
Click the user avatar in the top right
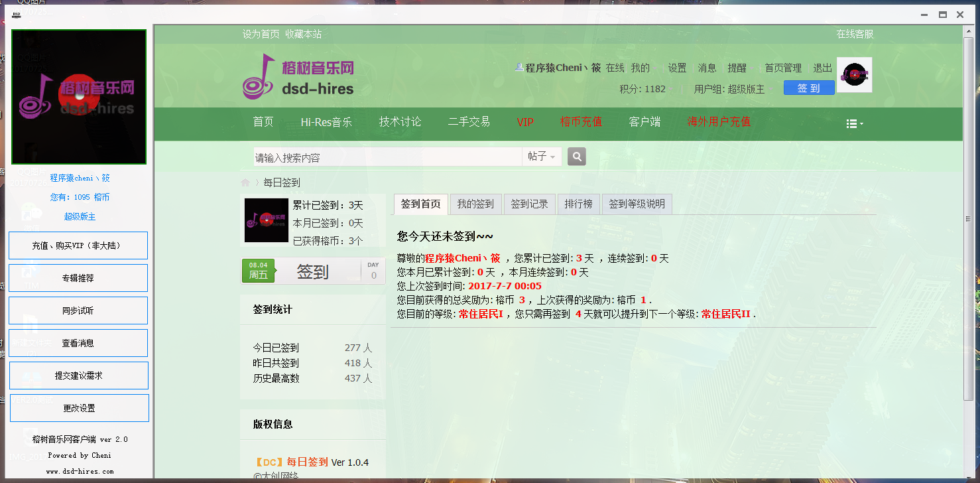pyautogui.click(x=854, y=75)
